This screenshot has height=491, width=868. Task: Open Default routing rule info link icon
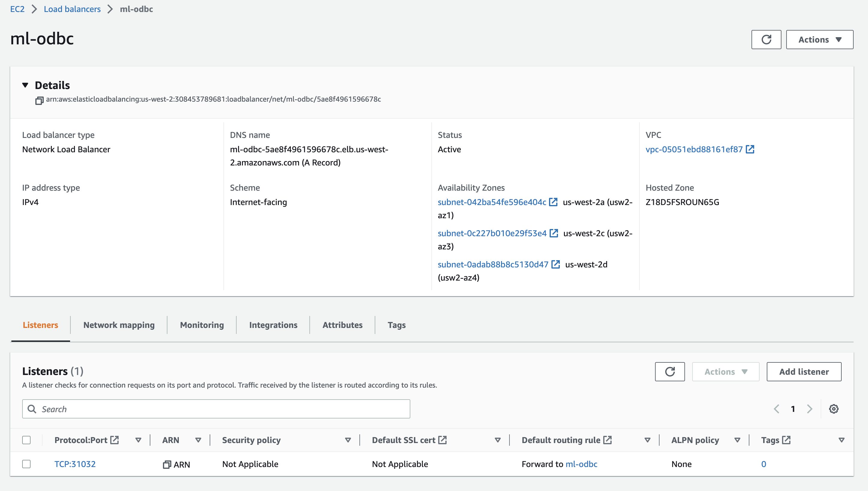tap(607, 440)
